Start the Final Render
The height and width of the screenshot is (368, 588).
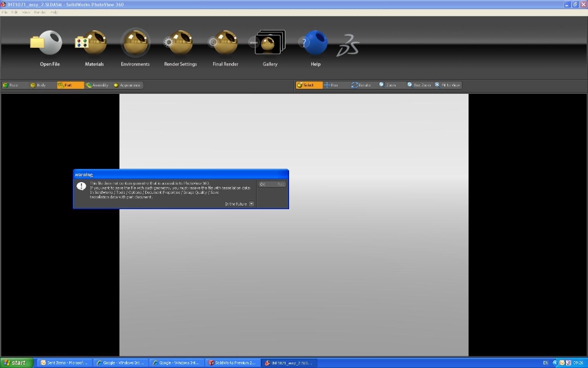tap(223, 42)
